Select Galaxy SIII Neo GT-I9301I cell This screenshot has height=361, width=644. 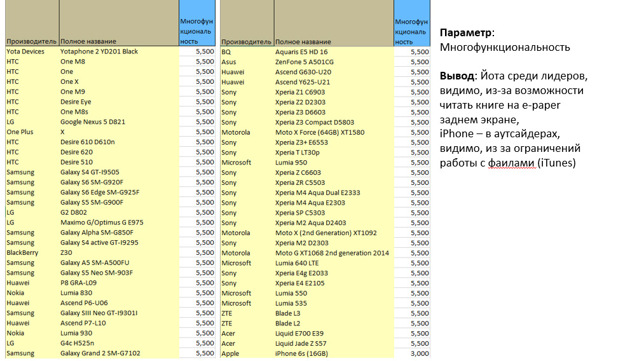pyautogui.click(x=119, y=313)
